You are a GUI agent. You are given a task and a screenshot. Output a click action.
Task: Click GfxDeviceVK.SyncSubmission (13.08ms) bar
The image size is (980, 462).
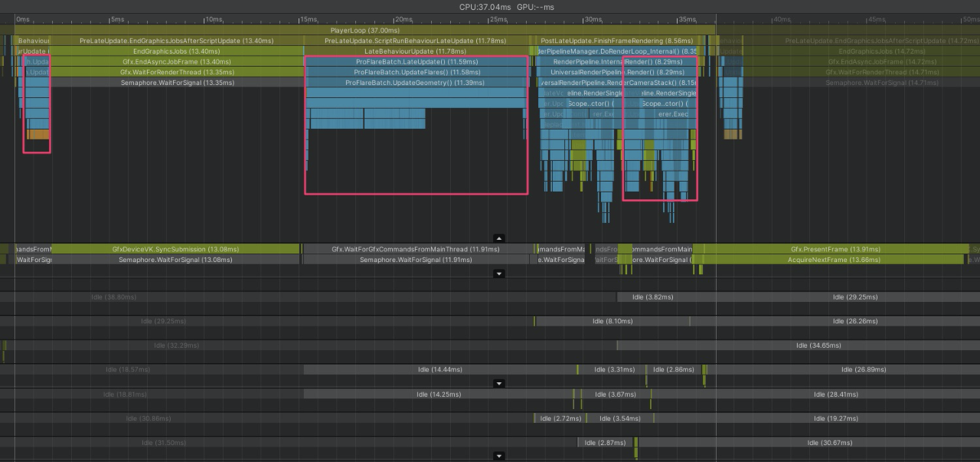tap(176, 249)
